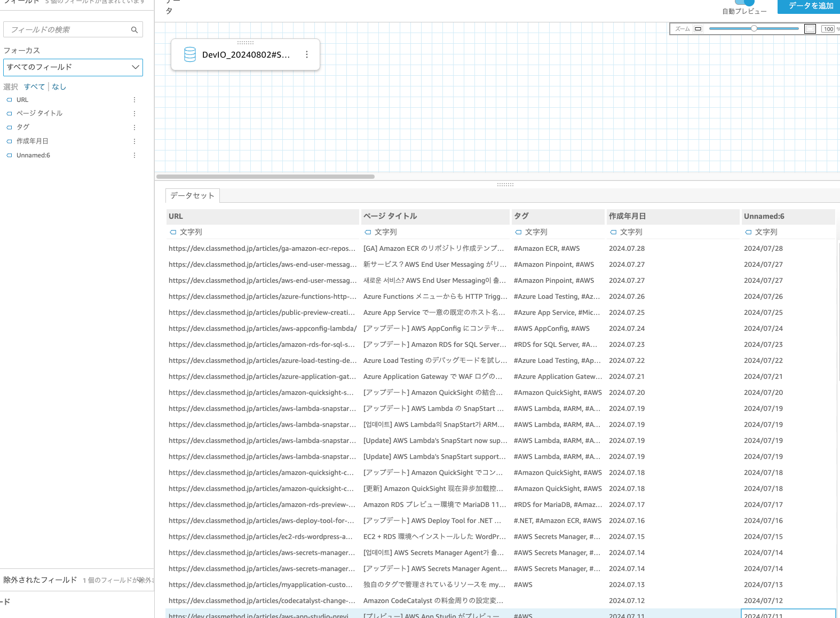
Task: Click the data type icon beside ページ タイトル field
Action: coord(9,114)
